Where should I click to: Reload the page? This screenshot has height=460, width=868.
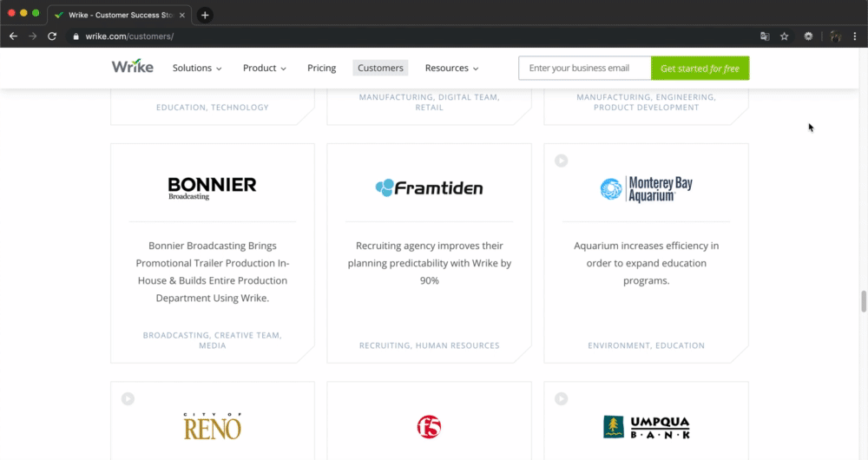[52, 36]
